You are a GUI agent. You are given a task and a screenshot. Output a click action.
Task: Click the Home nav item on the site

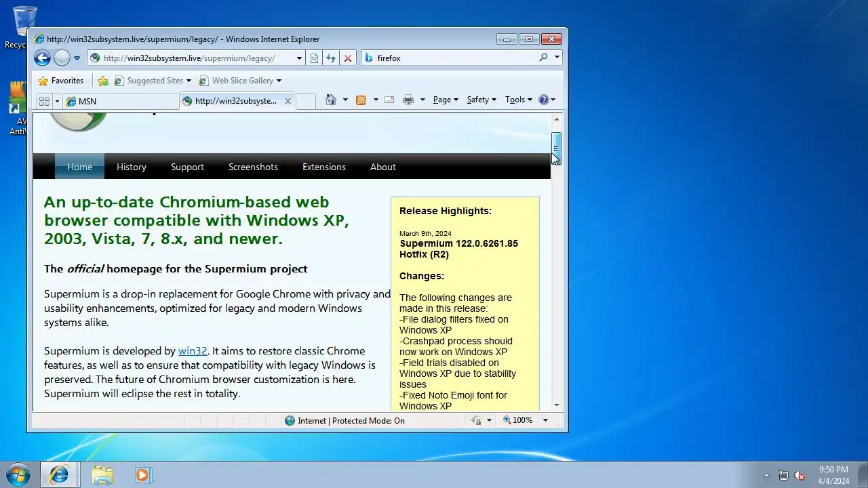[x=80, y=167]
